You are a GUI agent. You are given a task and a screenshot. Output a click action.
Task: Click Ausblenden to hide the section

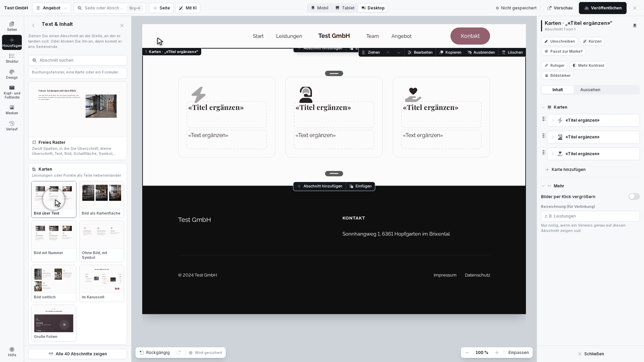tap(481, 52)
